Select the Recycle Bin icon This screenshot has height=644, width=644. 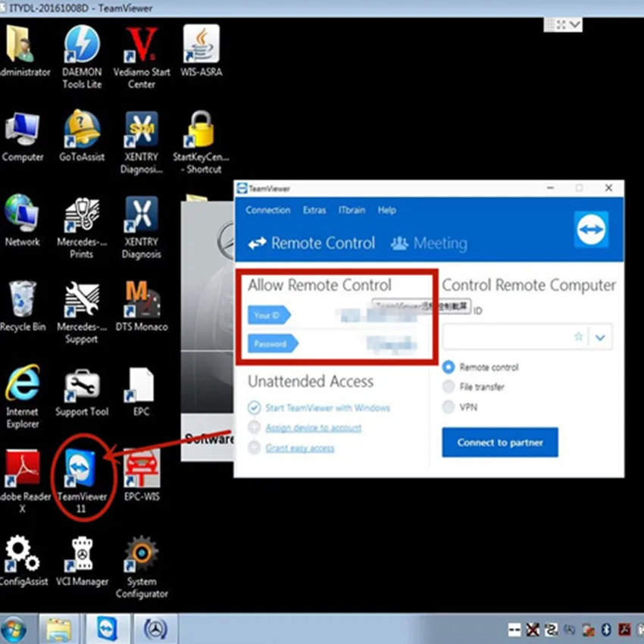(22, 299)
